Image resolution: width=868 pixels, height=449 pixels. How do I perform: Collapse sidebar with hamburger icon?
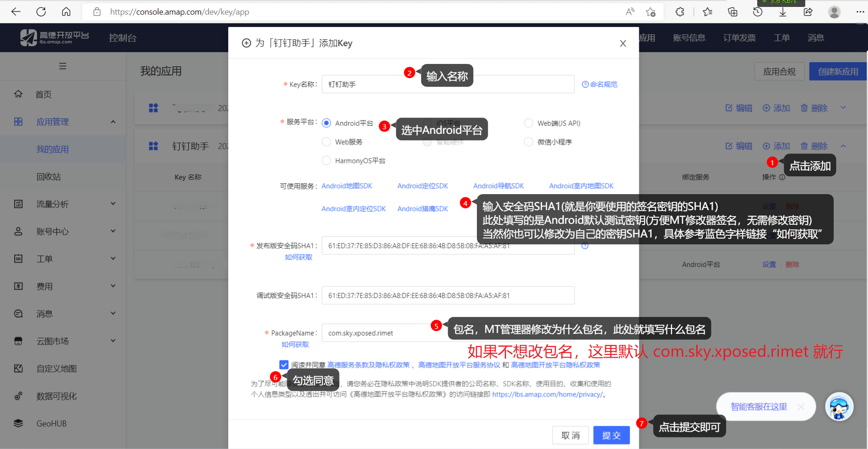click(x=63, y=66)
